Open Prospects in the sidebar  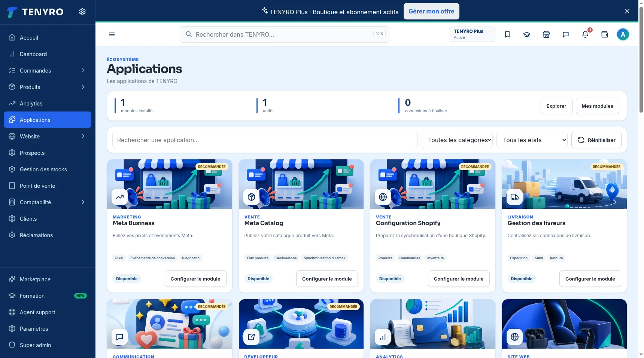[48, 153]
